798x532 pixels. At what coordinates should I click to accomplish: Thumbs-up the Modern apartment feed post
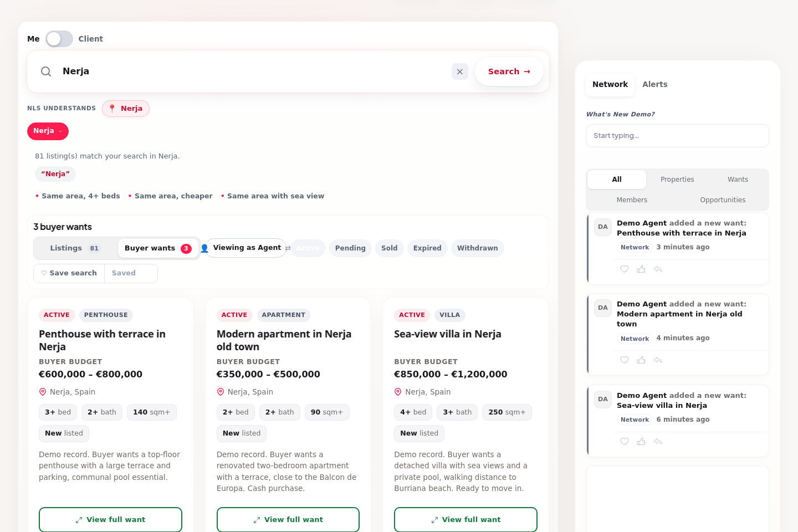641,360
